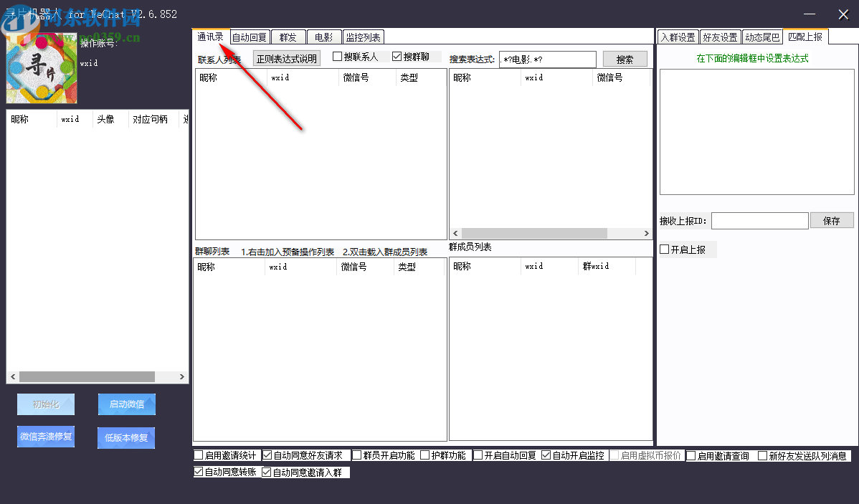Click 群wxid header in 群成员列表
859x504 pixels.
pos(607,266)
